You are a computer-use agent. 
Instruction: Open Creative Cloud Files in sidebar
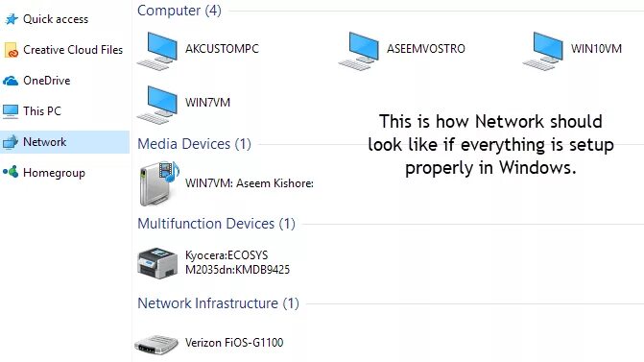63,50
